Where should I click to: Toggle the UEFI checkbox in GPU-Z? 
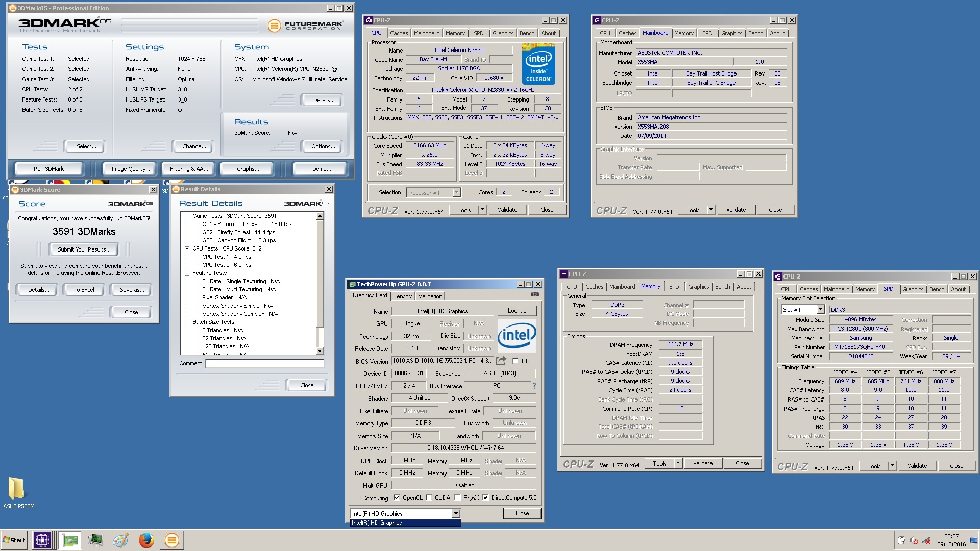(x=516, y=361)
